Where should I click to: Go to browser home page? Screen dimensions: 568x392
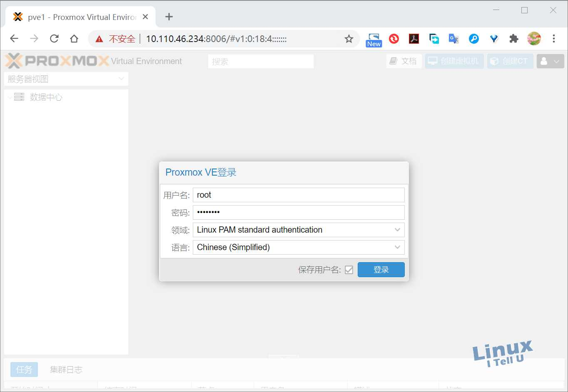[x=74, y=39]
